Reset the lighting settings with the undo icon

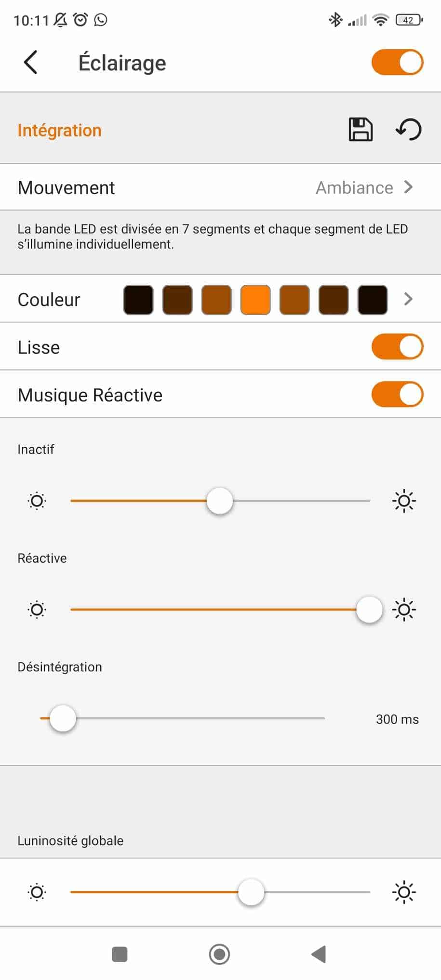coord(409,130)
